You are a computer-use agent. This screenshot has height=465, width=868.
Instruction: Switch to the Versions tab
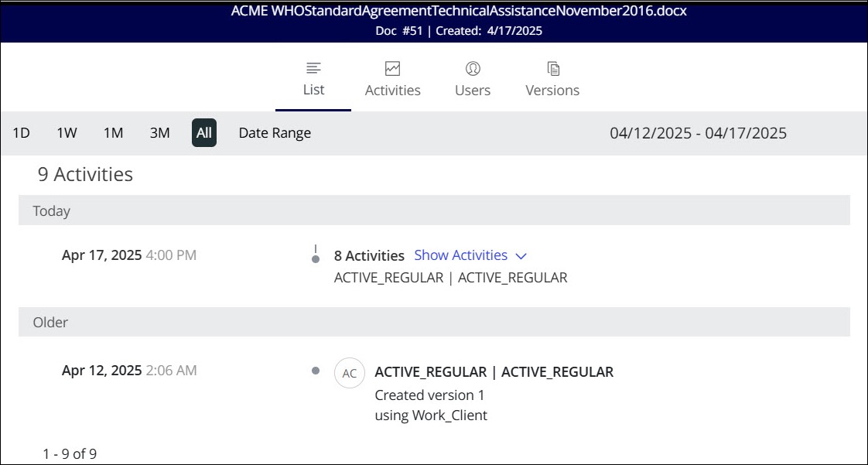(x=552, y=91)
